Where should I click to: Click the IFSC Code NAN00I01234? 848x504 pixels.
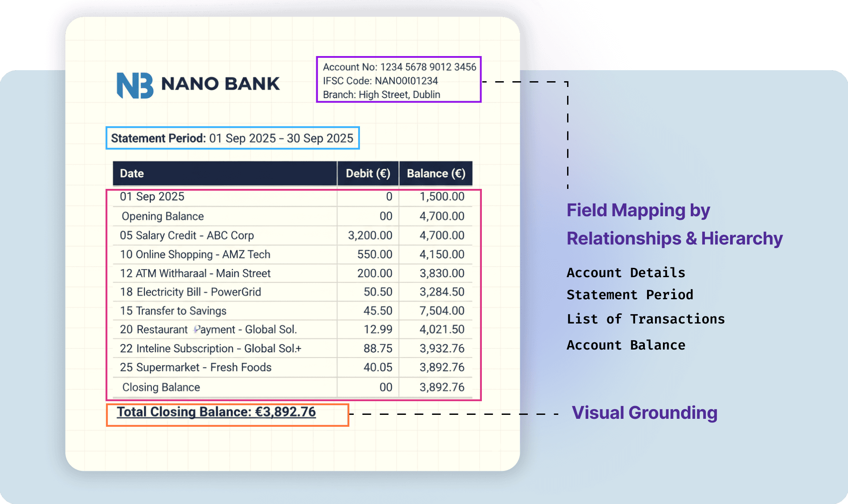tap(380, 81)
